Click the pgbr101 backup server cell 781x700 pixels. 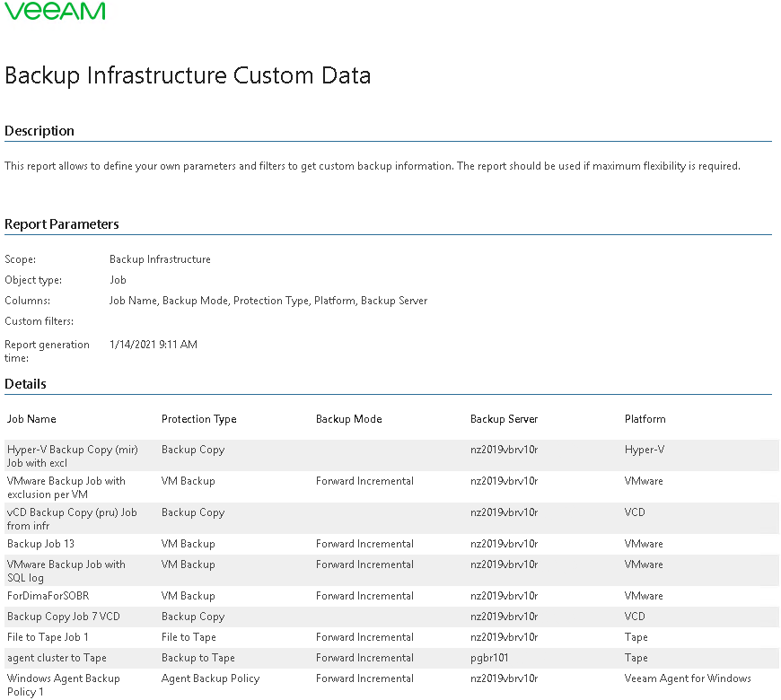point(489,658)
